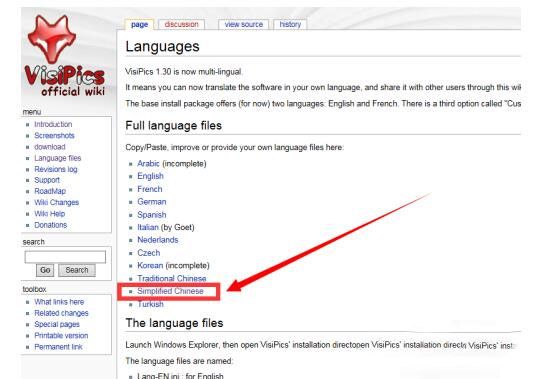Switch to the view source tab

(244, 24)
